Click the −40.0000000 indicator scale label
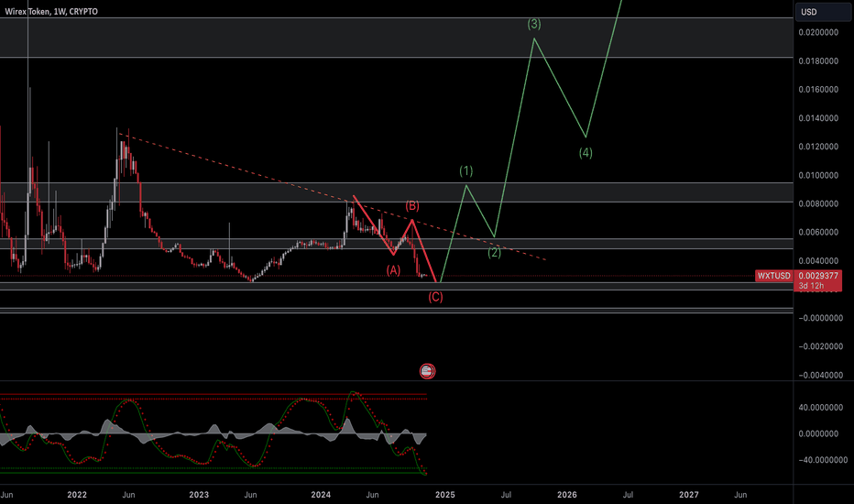 (823, 460)
